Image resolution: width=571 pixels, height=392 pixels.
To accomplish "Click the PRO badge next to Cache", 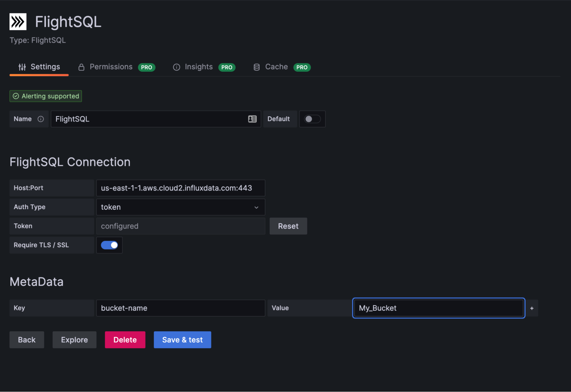I will pyautogui.click(x=302, y=67).
